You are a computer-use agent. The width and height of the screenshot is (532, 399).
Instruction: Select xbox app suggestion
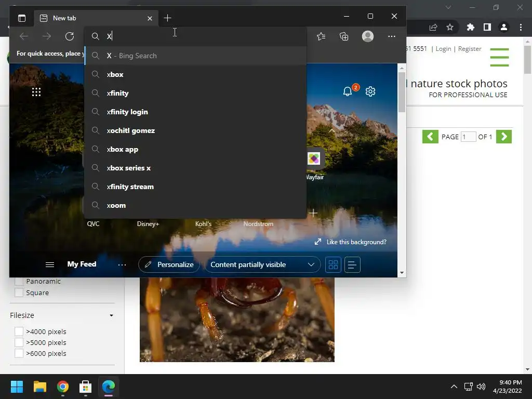point(196,149)
